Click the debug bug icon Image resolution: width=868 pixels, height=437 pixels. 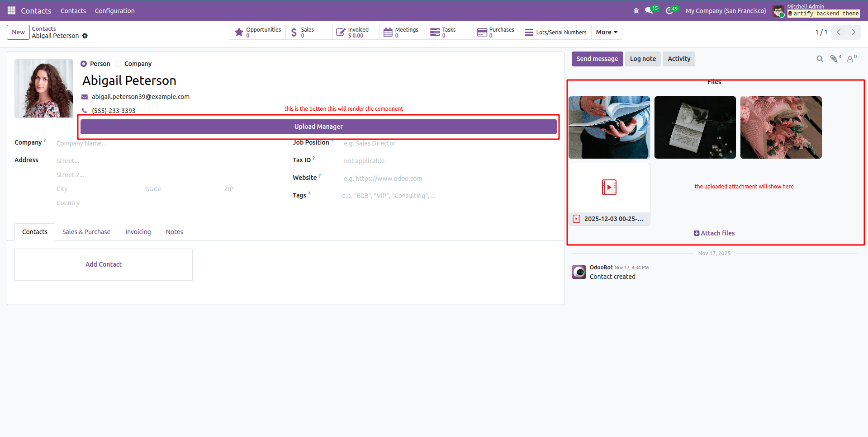[636, 10]
